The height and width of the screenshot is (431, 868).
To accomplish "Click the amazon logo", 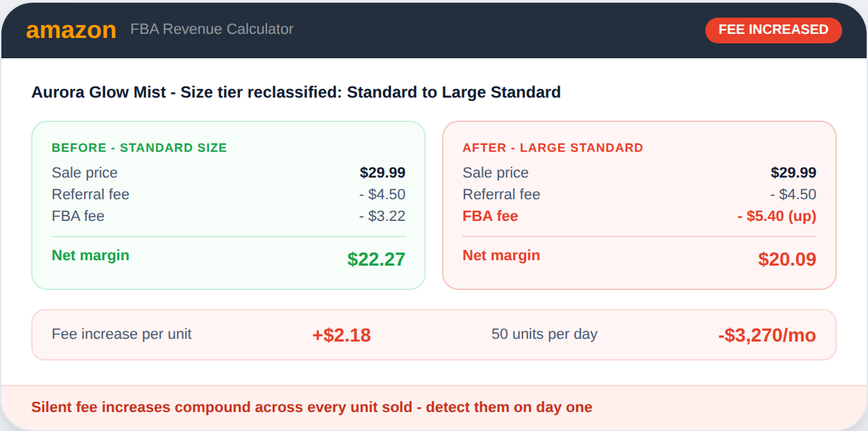I will pos(71,30).
